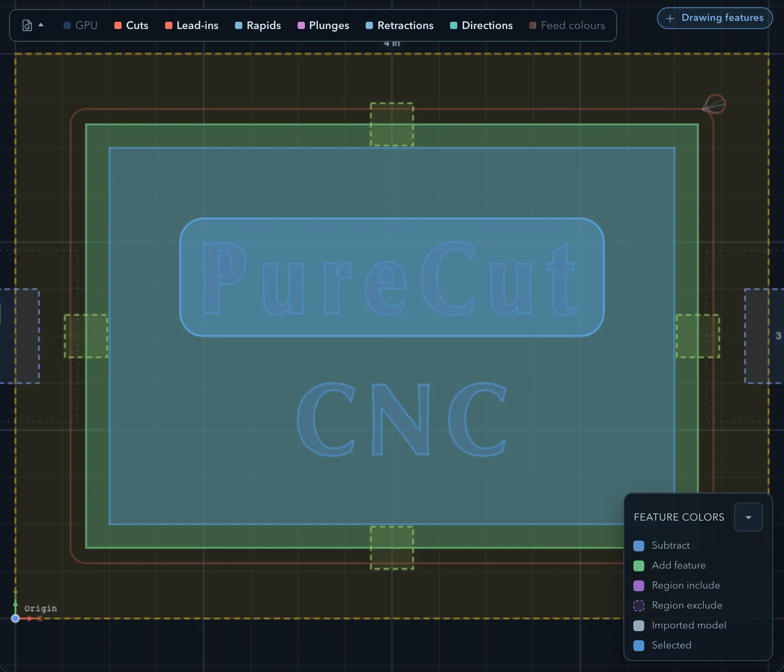Click the 'Region include' legend label
The height and width of the screenshot is (672, 784).
pos(686,585)
